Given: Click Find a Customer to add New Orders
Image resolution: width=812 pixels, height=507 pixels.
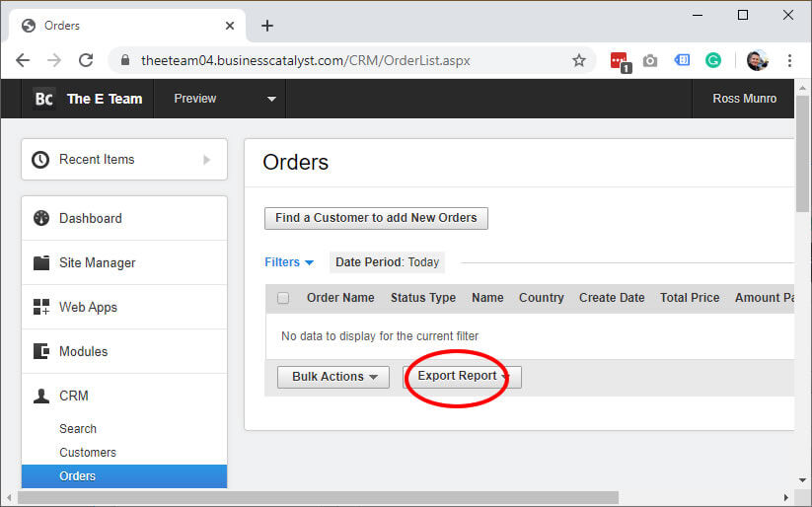Looking at the screenshot, I should coord(376,218).
